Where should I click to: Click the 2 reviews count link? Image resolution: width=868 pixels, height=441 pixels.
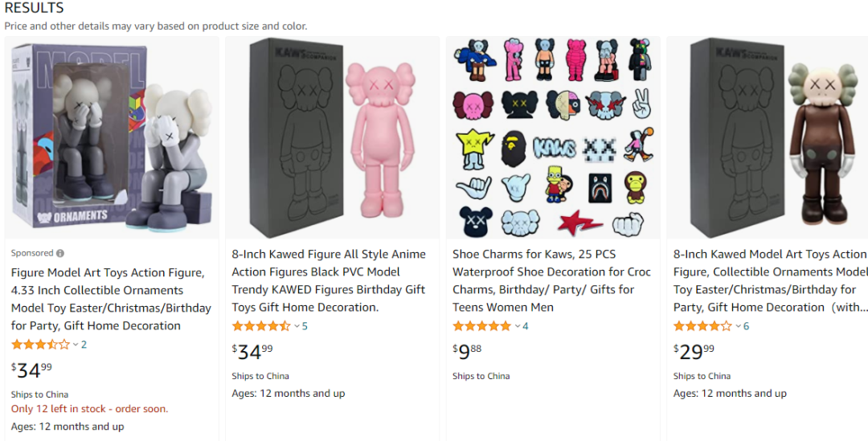pyautogui.click(x=84, y=345)
